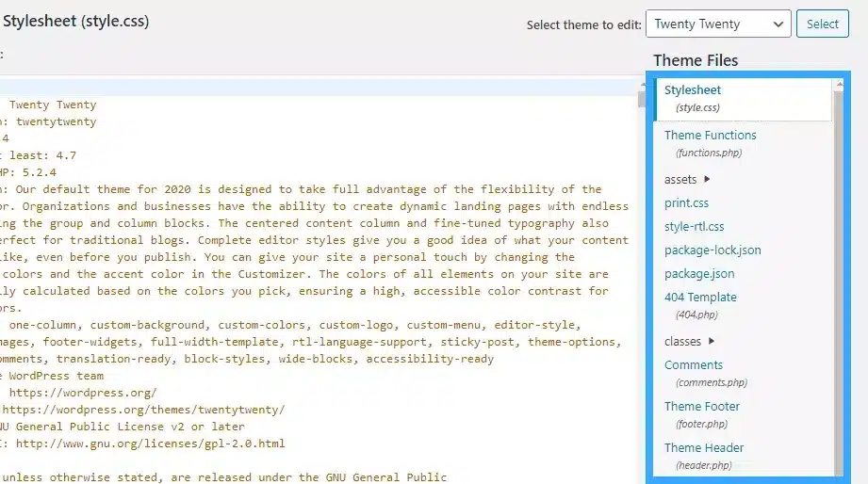Open the package.json file
The height and width of the screenshot is (484, 868).
pyautogui.click(x=699, y=274)
